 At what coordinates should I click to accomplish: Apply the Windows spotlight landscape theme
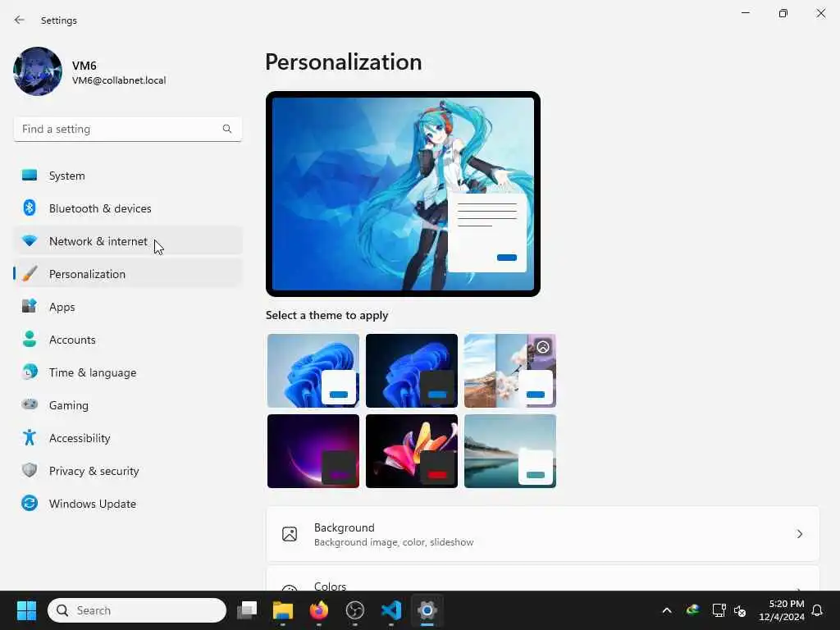click(x=510, y=371)
